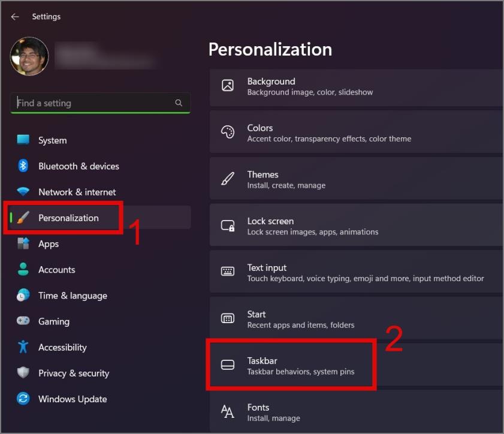Viewport: 504px width, 434px height.
Task: Click the Network wifi icon
Action: pos(23,192)
